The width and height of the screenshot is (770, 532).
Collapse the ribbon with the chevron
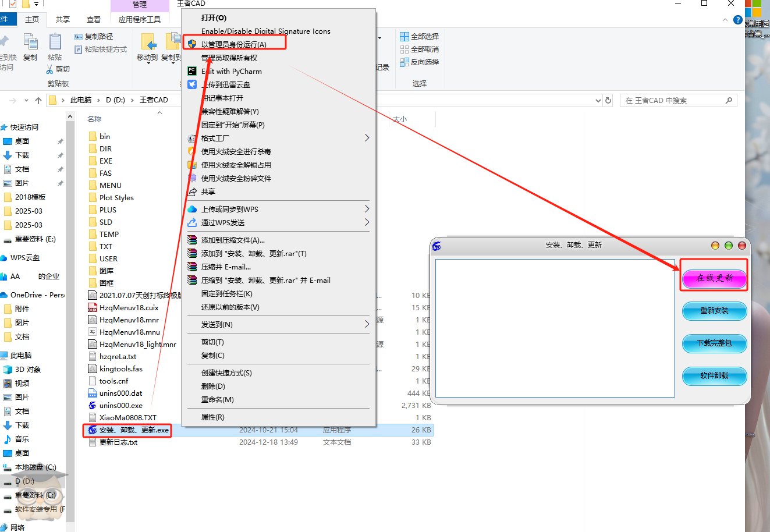725,20
